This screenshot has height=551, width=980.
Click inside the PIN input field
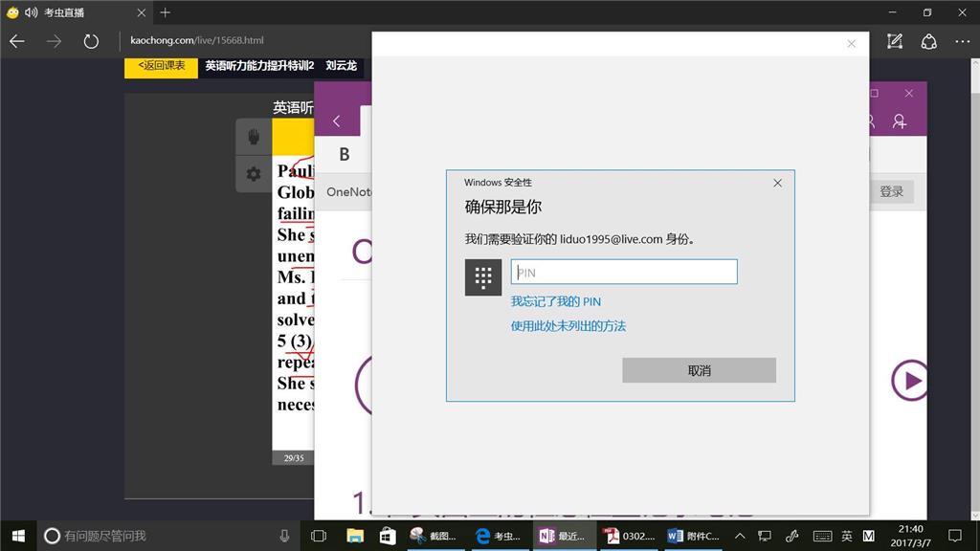point(624,272)
